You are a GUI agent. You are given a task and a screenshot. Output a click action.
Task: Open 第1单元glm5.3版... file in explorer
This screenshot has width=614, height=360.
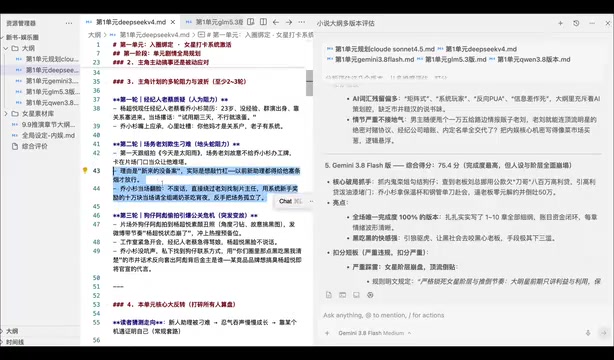click(x=52, y=92)
